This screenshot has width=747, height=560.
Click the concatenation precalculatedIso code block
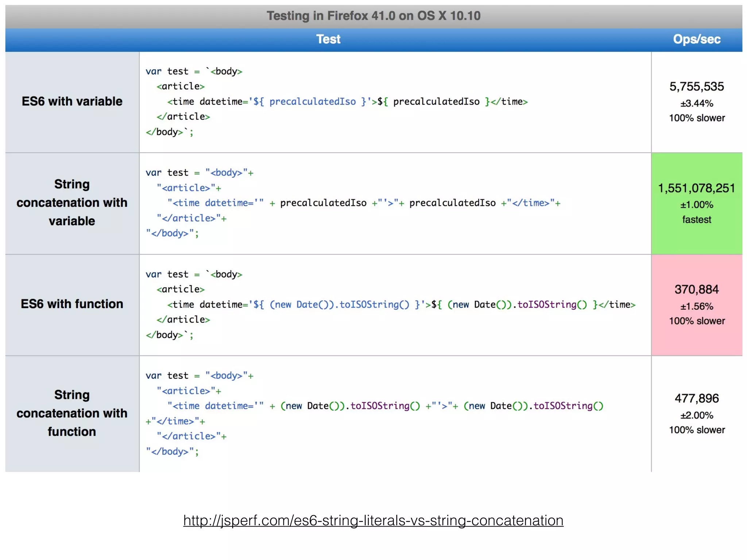[x=352, y=203]
